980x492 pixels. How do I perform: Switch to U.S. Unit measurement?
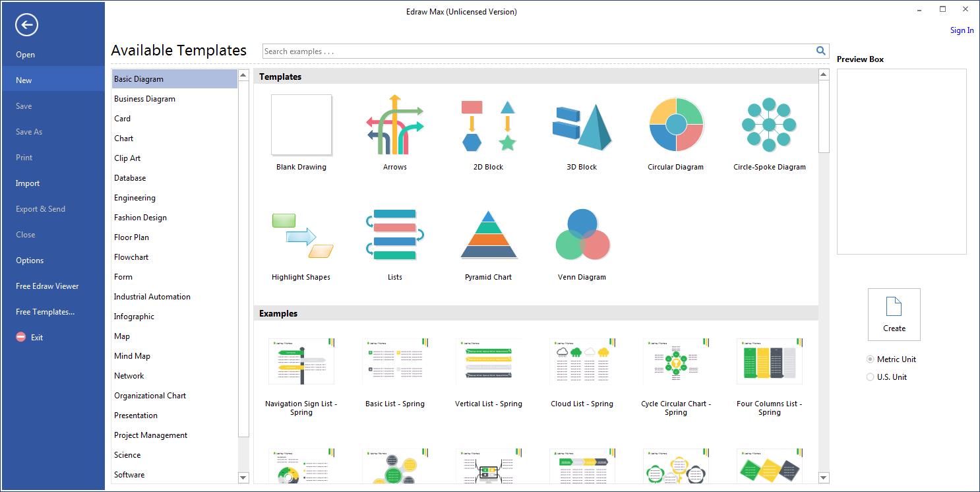pos(869,377)
